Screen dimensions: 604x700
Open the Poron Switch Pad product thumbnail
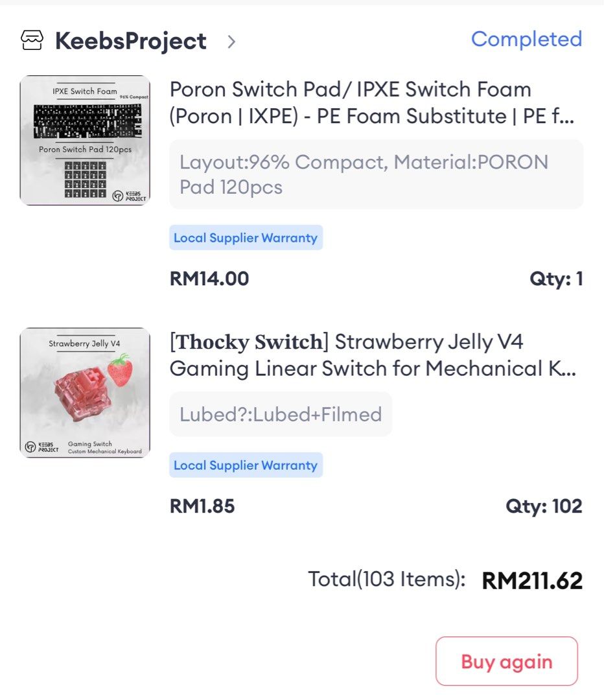(x=85, y=140)
